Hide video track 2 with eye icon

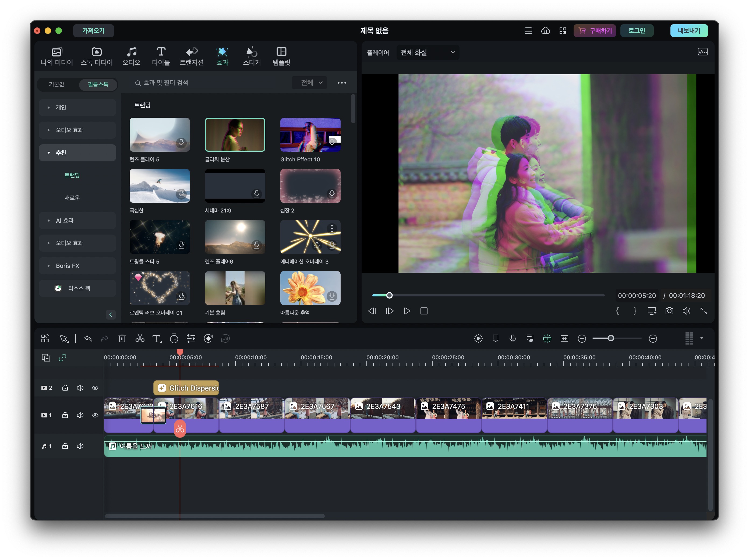click(95, 388)
